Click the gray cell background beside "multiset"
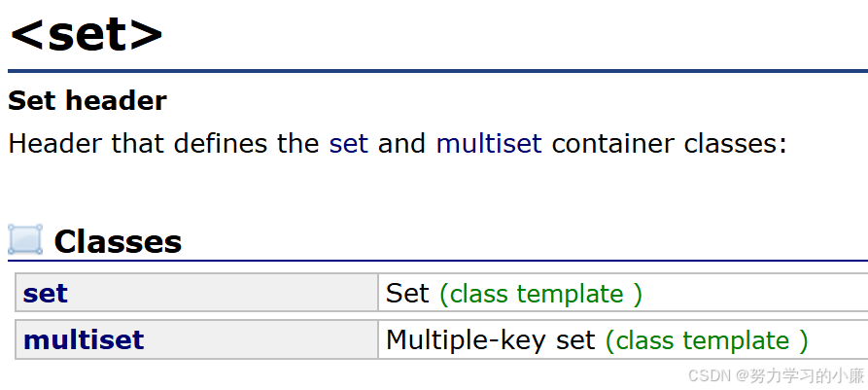The width and height of the screenshot is (868, 390). pyautogui.click(x=260, y=339)
